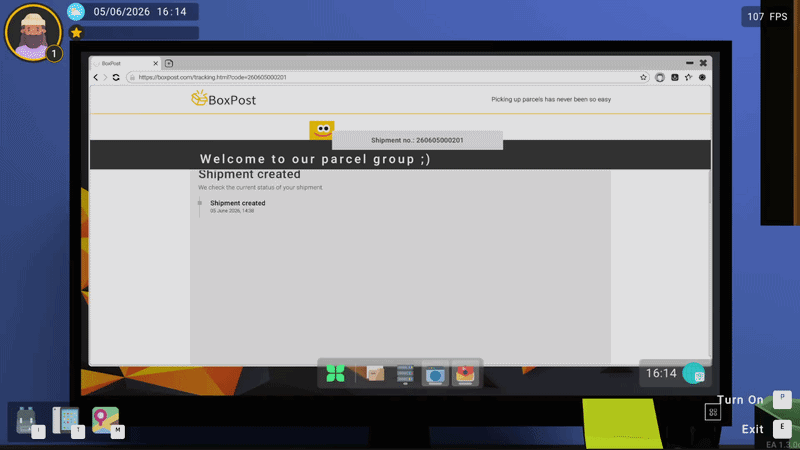Launch the cardboard parcel box app

375,374
